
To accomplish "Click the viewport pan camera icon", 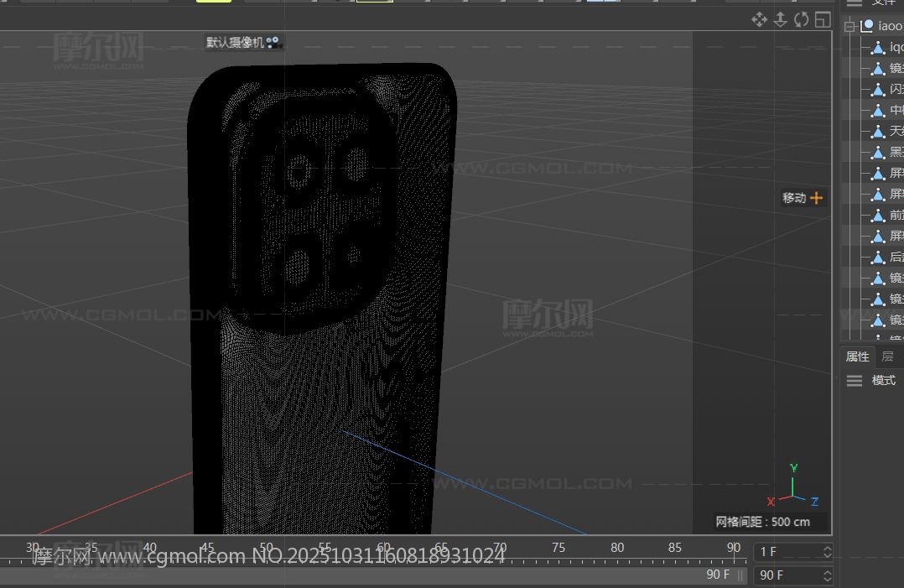I will (x=759, y=19).
